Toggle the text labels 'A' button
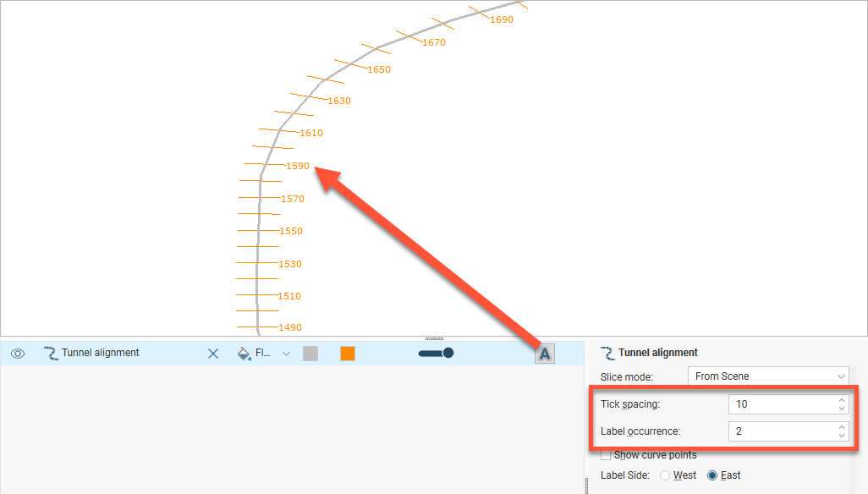The image size is (868, 494). pyautogui.click(x=545, y=354)
